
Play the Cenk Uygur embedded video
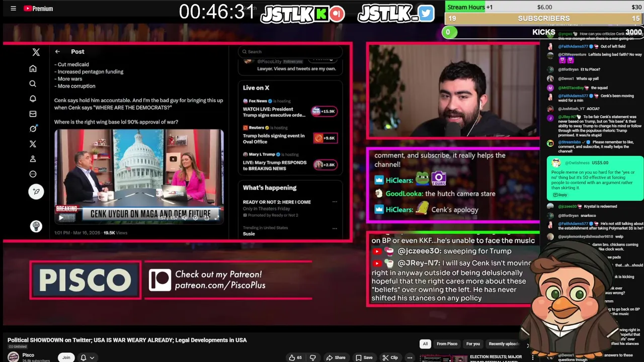pyautogui.click(x=61, y=218)
